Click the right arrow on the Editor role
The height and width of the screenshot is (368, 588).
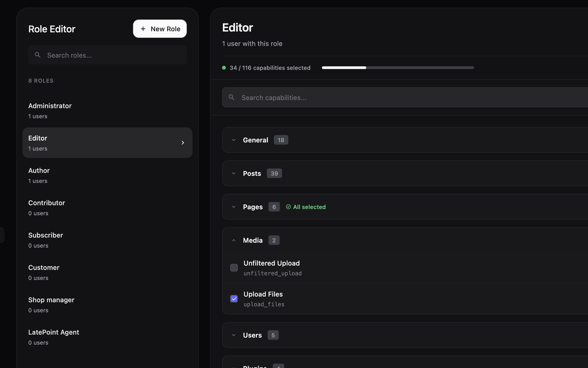coord(183,143)
